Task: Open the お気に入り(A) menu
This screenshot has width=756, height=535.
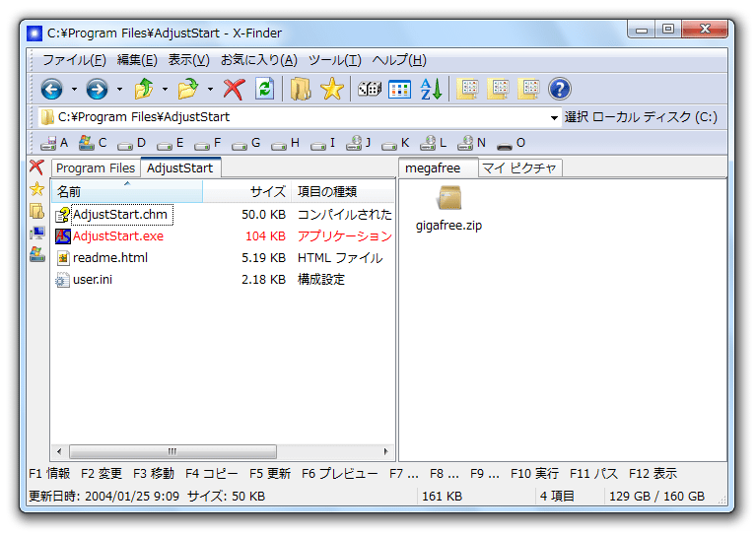Action: coord(259,60)
